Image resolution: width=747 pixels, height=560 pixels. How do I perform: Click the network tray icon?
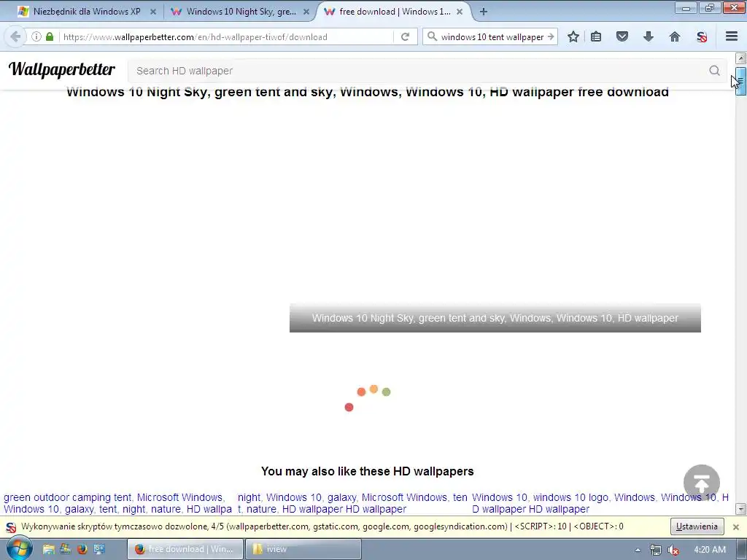click(x=656, y=550)
